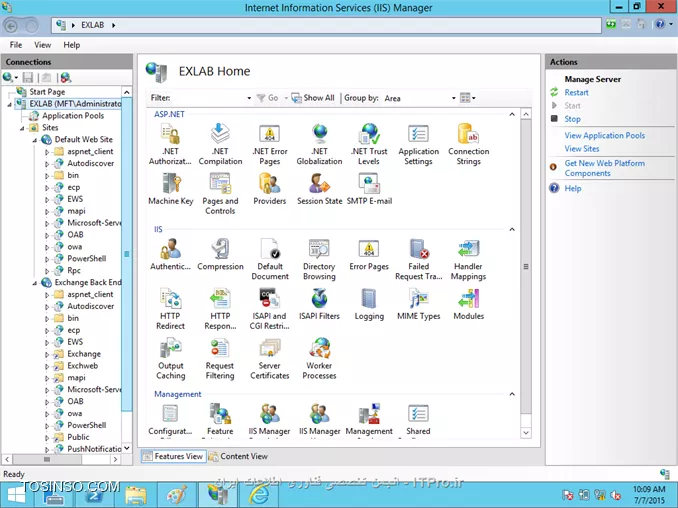Open MIME Types feature

pos(419,304)
